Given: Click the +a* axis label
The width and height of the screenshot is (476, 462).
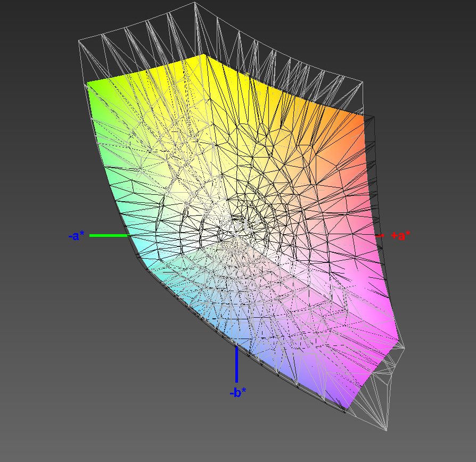Looking at the screenshot, I should [400, 236].
